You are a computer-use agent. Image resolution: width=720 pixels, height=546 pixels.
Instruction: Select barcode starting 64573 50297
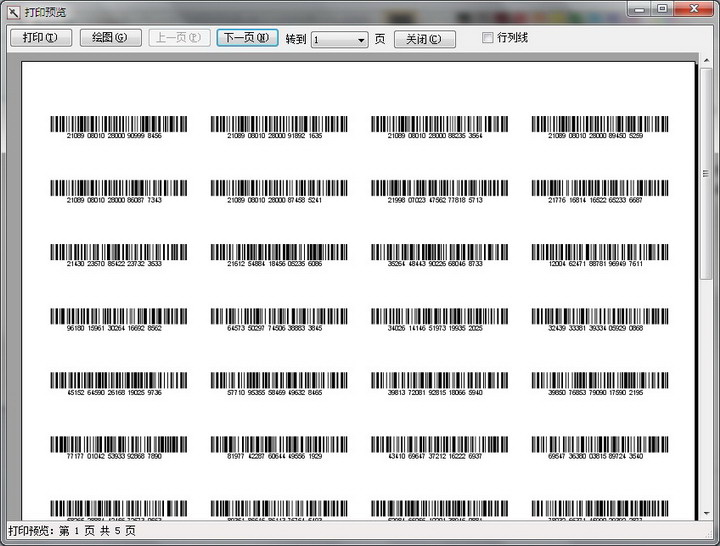(279, 320)
